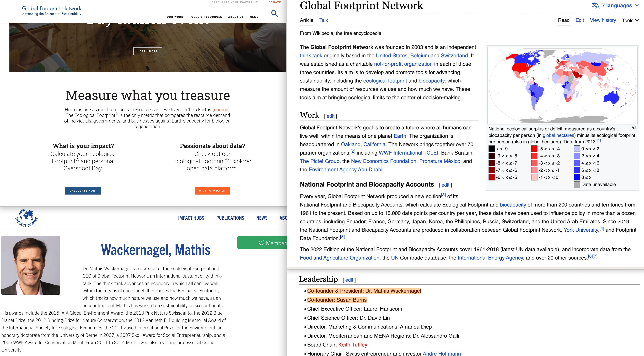Click the black 'x ≤ -9' legend swatch

click(492, 149)
